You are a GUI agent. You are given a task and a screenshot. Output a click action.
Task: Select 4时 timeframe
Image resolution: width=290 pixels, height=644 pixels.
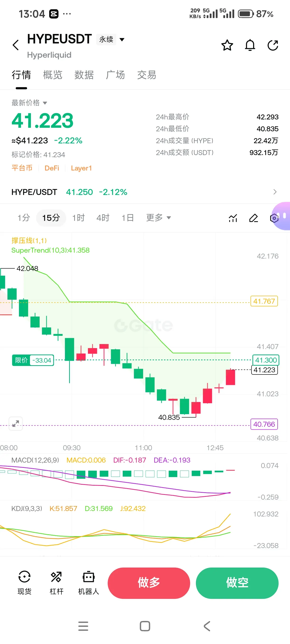[103, 218]
